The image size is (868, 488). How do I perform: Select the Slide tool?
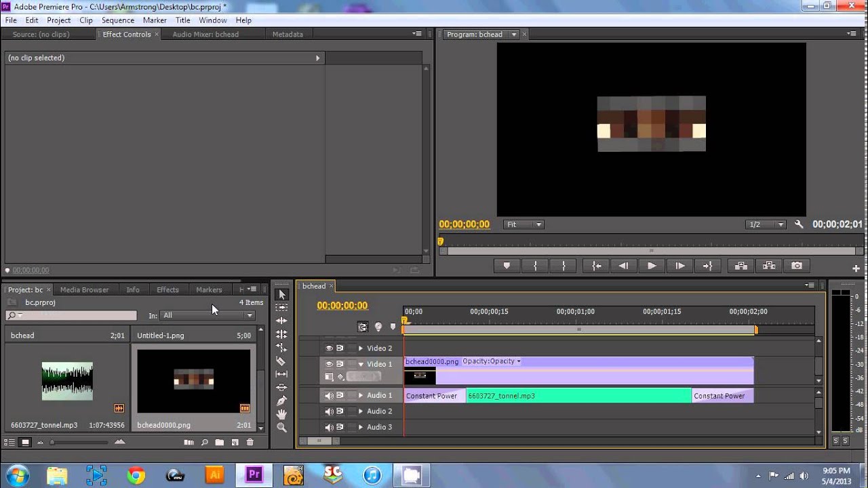pyautogui.click(x=282, y=387)
